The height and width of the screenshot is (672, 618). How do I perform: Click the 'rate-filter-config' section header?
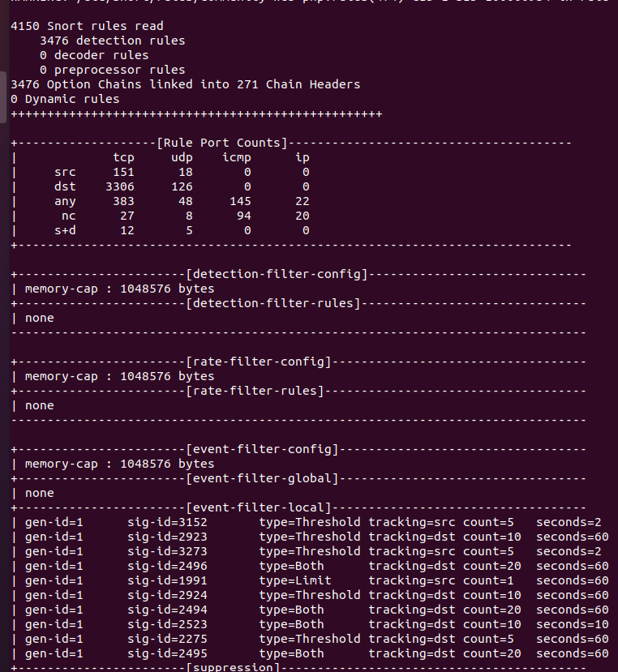[258, 362]
